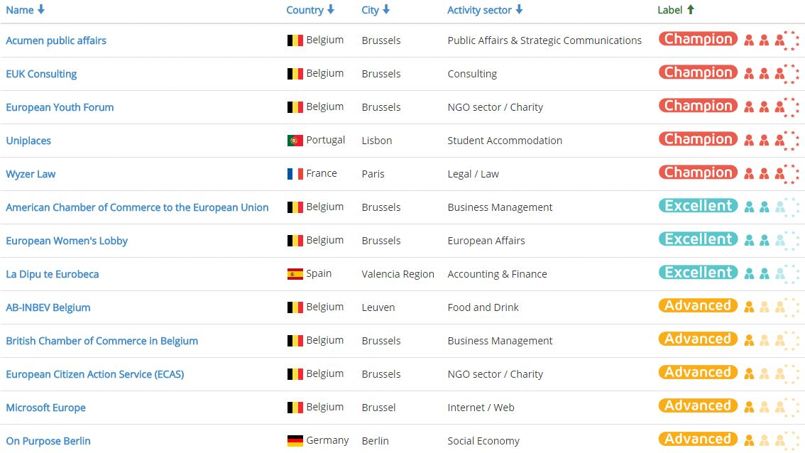
Task: Click the Belgium flag in Acumen row
Action: coord(295,41)
